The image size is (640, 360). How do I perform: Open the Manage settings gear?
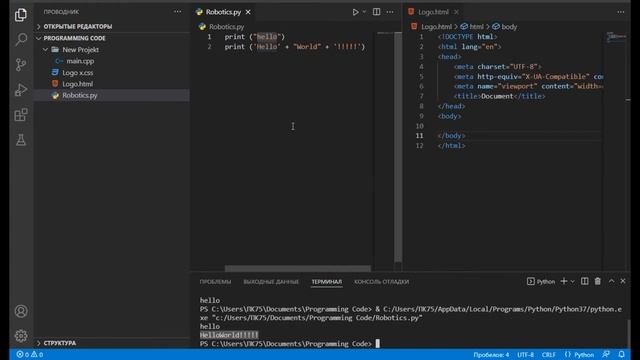pyautogui.click(x=21, y=336)
